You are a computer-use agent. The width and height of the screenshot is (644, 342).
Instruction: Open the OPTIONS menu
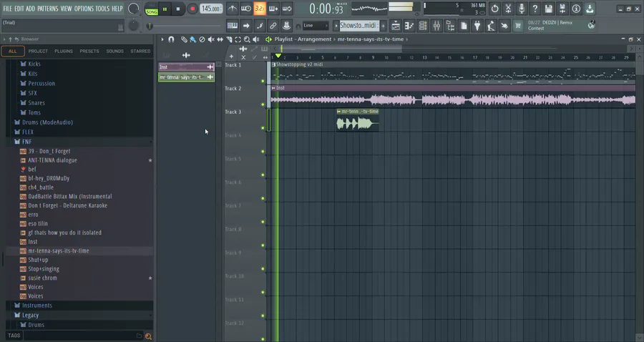84,8
